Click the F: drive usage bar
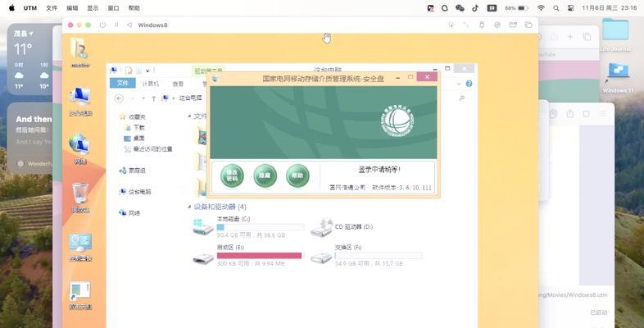Image resolution: width=644 pixels, height=328 pixels. 379,256
